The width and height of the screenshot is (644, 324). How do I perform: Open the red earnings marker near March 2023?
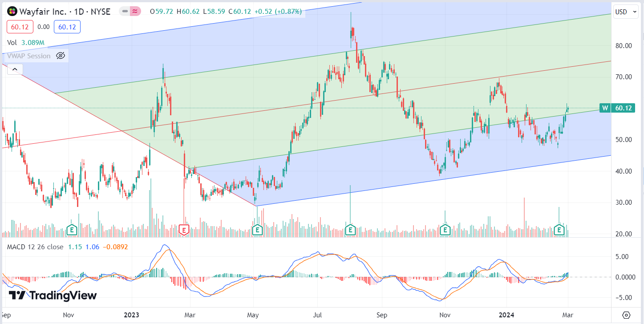coord(184,230)
